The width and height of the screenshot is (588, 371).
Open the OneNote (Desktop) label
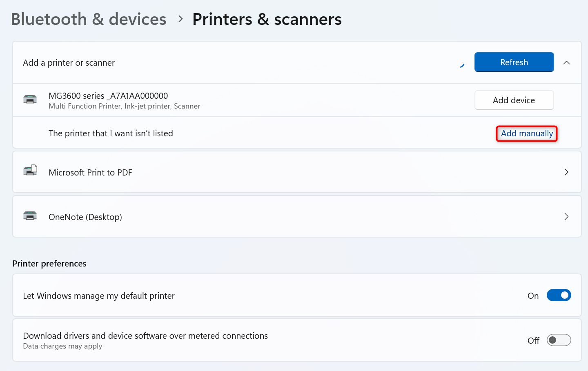[x=85, y=217]
